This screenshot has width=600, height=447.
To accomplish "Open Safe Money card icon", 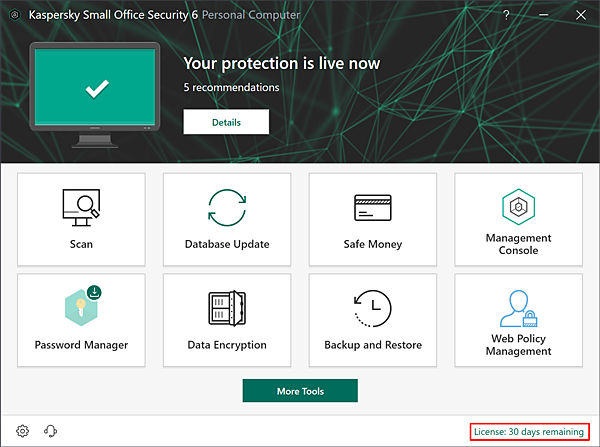I will [x=372, y=207].
